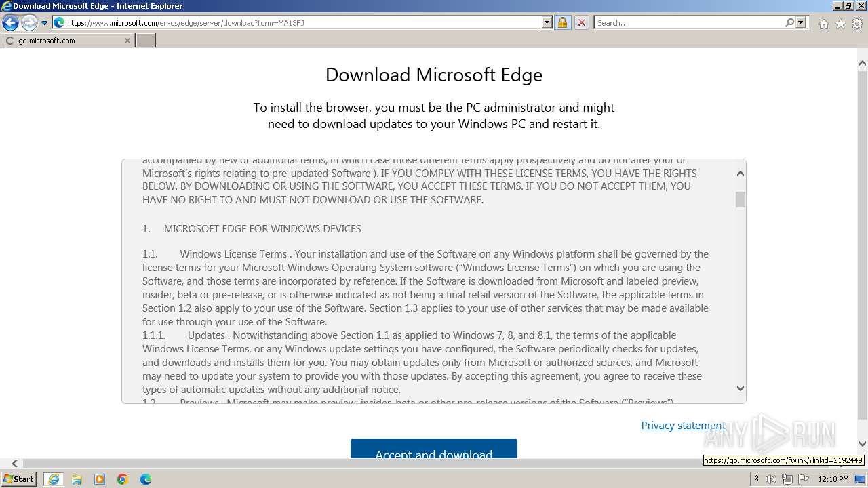The width and height of the screenshot is (868, 488).
Task: Show hidden tray icons arrow
Action: (x=756, y=479)
